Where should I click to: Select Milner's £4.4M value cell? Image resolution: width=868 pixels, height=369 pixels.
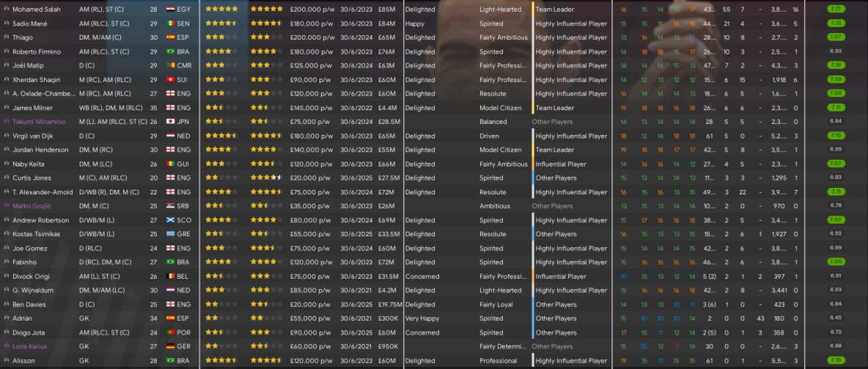pos(387,108)
